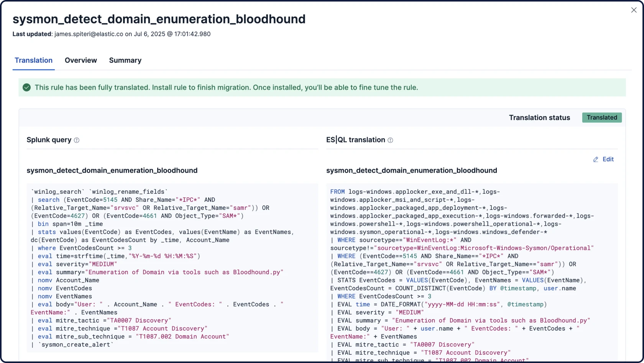Screen dimensions: 644x363
Task: Click the `winlog_search` macro line in Splunk query
Action: 99,192
